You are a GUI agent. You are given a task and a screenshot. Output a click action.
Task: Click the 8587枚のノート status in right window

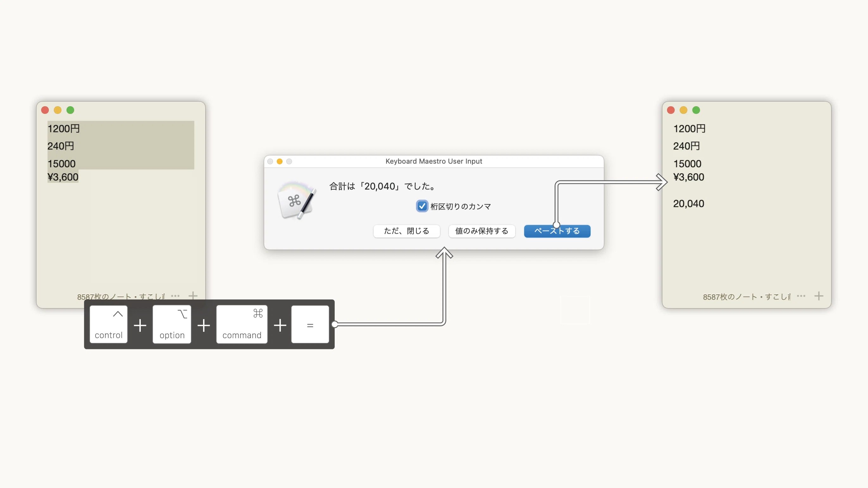[747, 297]
